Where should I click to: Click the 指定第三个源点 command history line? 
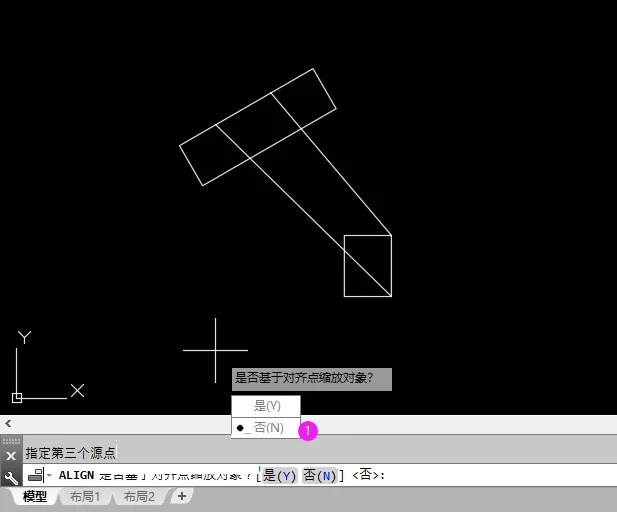[70, 453]
